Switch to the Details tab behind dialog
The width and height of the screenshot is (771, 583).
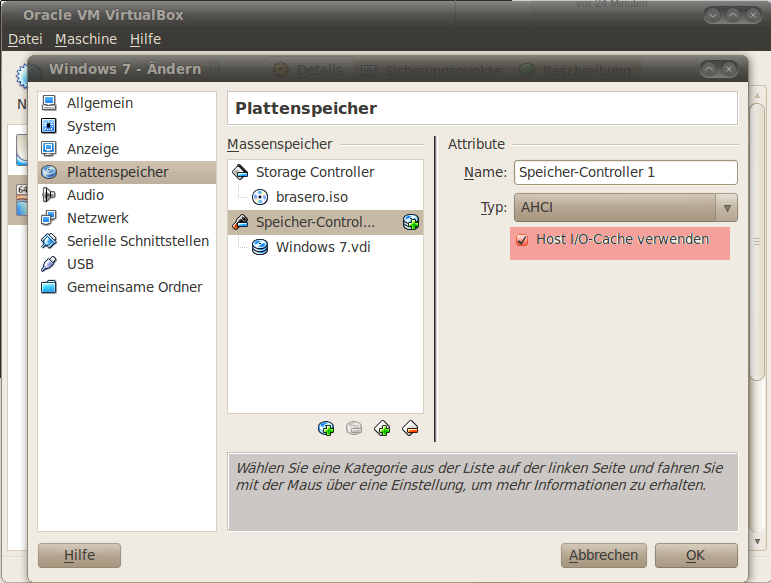point(309,70)
